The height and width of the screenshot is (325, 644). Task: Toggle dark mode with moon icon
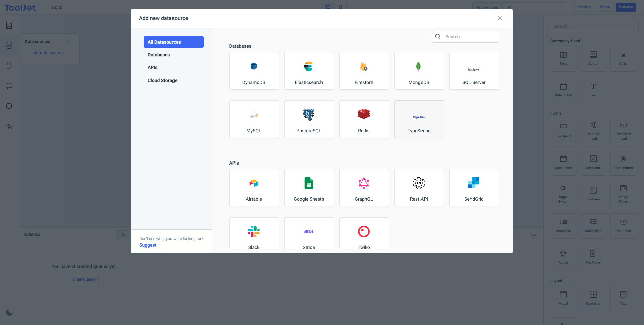(x=9, y=312)
